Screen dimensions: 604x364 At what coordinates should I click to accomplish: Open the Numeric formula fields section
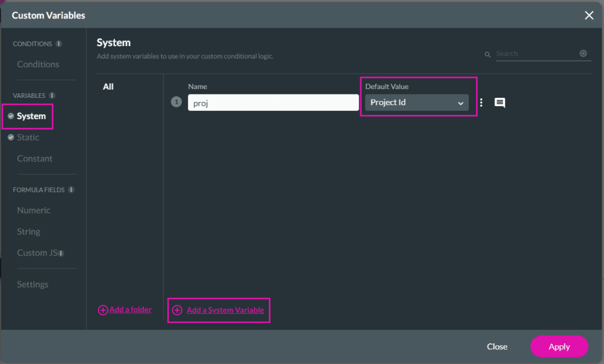click(34, 211)
